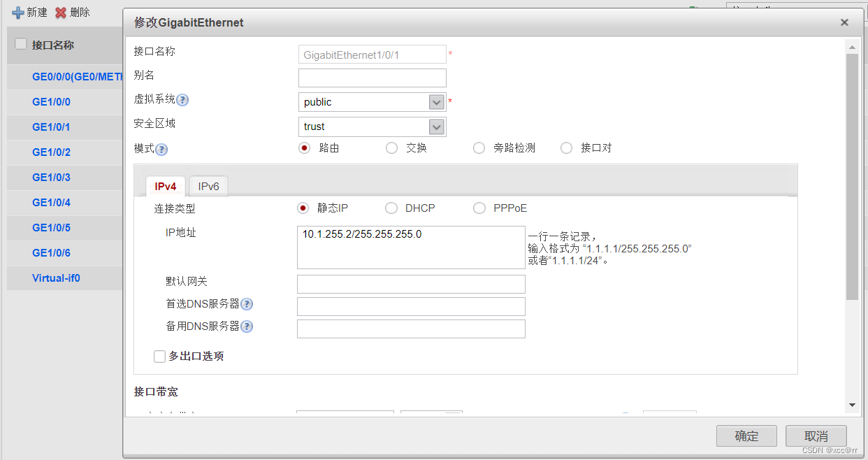The image size is (868, 460).
Task: Click the 首选DNS服务器 input field
Action: coord(411,306)
